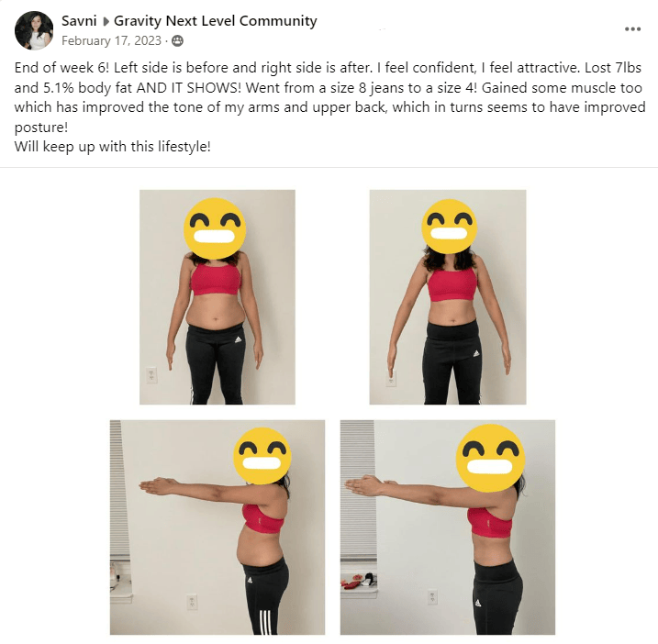Click the emoji on the top-left photo
This screenshot has height=644, width=658.
[x=215, y=228]
